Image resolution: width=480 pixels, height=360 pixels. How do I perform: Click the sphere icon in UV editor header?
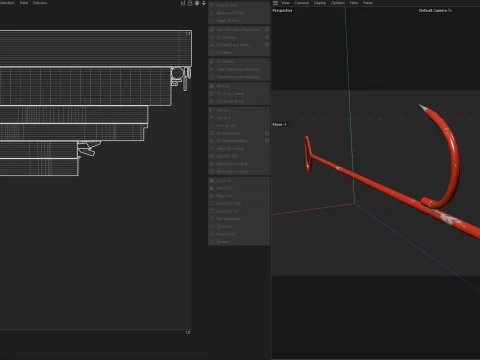[x=197, y=3]
